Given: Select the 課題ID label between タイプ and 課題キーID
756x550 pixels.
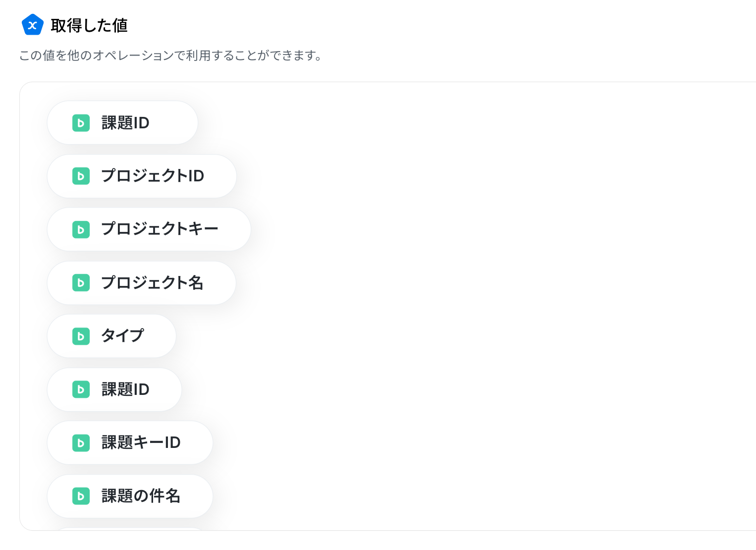Looking at the screenshot, I should [125, 389].
